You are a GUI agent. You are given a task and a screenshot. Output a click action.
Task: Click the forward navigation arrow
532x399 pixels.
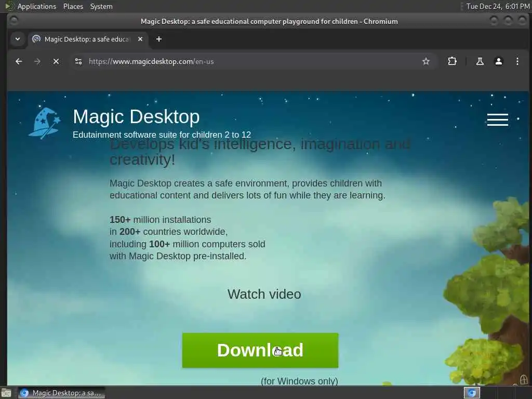[x=37, y=61]
